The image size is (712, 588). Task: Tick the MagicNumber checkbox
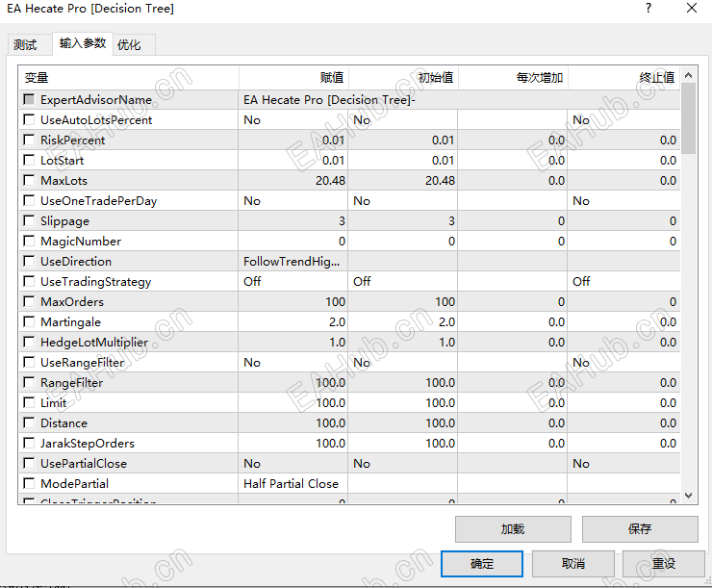29,242
